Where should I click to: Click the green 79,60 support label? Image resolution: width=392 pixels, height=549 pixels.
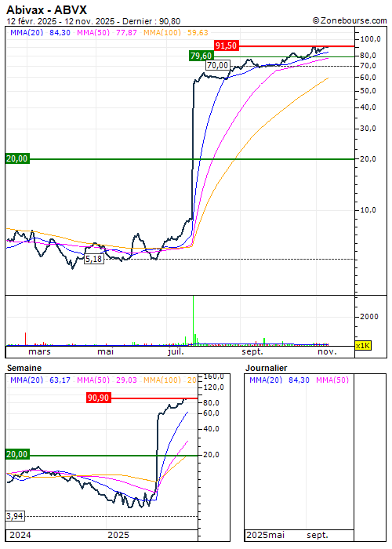pos(201,56)
